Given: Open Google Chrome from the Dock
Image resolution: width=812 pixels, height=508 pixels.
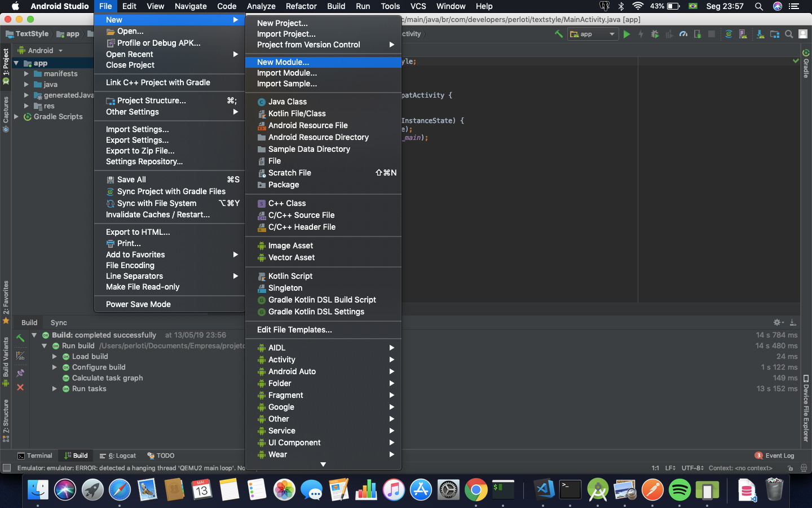Looking at the screenshot, I should pos(476,489).
